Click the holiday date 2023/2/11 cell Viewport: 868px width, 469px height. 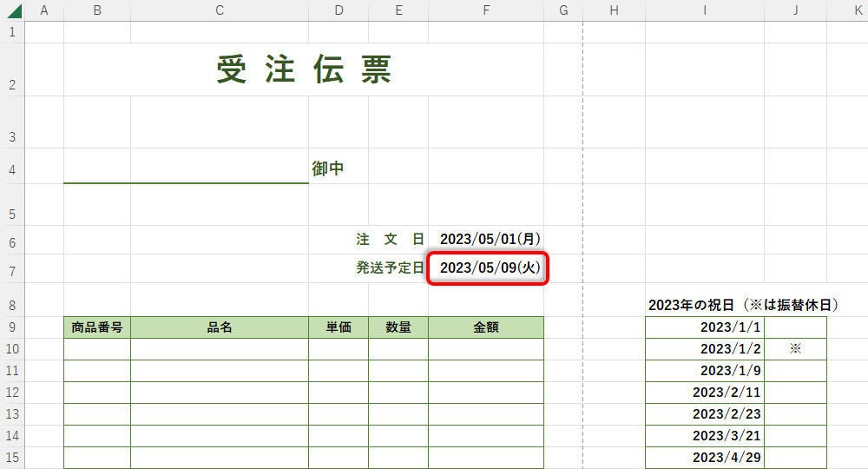[x=704, y=392]
